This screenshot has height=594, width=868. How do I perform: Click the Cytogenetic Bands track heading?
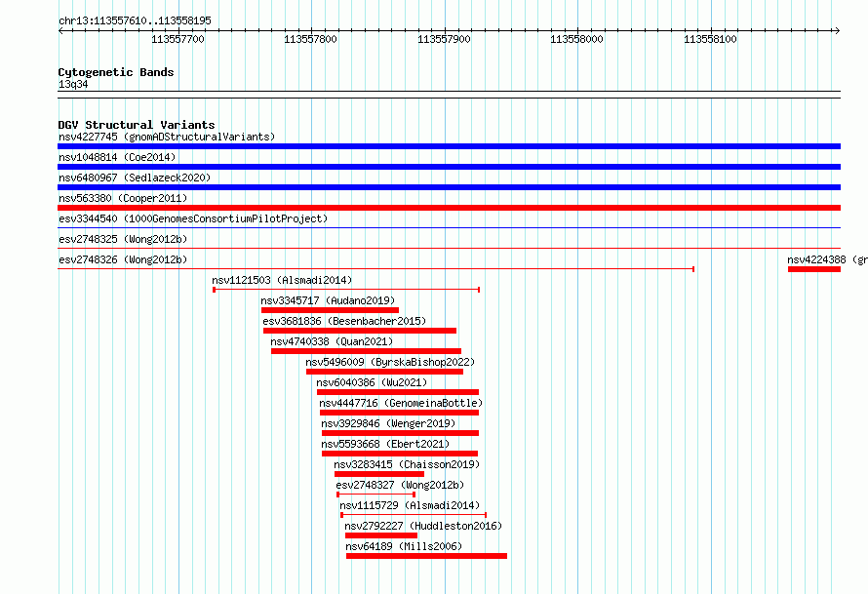click(116, 72)
